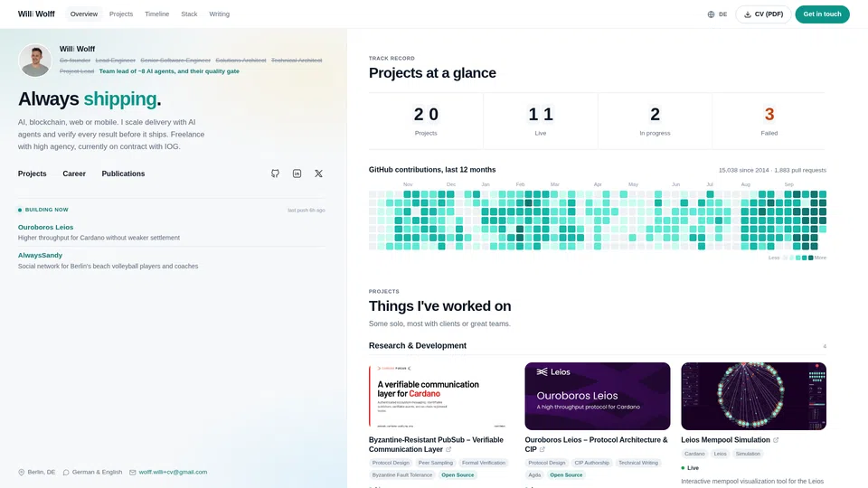
Task: Select the Overview nav tab
Action: coord(83,14)
